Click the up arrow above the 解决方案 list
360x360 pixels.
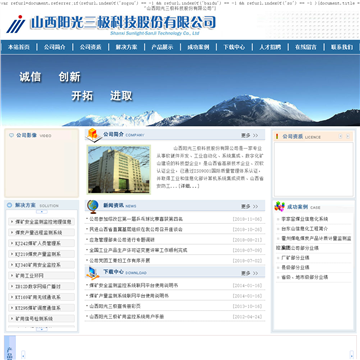click(x=42, y=212)
